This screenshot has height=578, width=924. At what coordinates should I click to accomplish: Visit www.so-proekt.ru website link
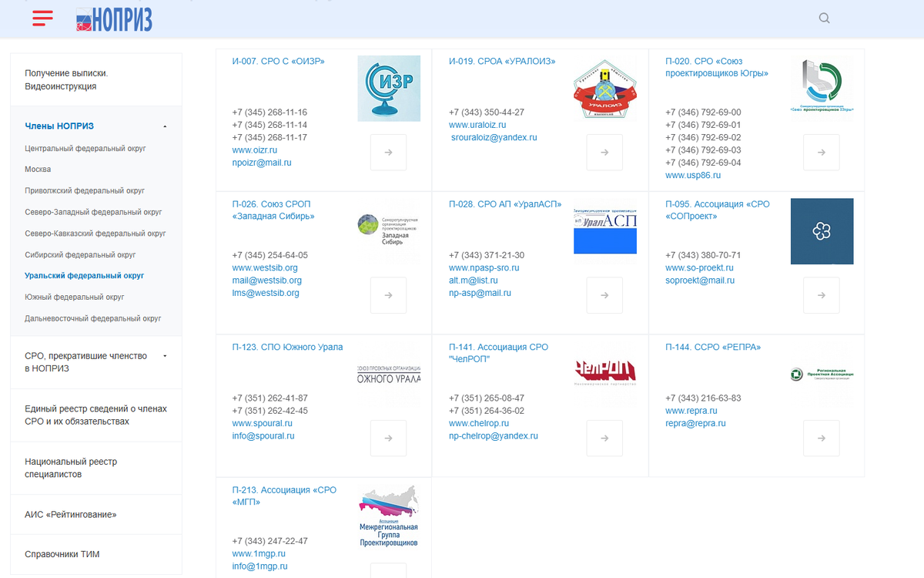699,268
